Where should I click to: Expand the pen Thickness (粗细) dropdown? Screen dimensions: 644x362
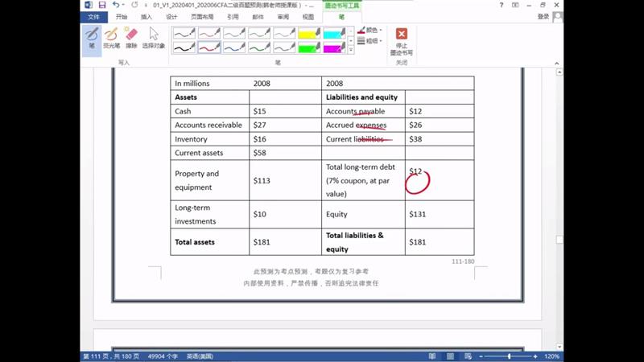pos(370,40)
